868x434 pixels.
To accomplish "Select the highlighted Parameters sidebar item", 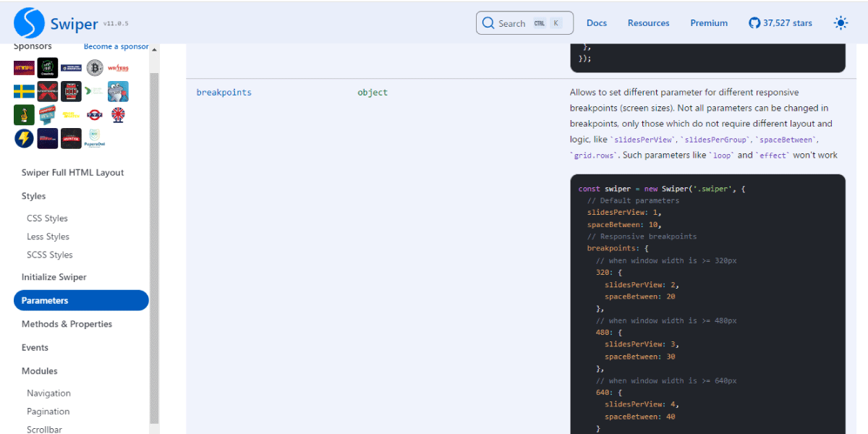I will [81, 300].
